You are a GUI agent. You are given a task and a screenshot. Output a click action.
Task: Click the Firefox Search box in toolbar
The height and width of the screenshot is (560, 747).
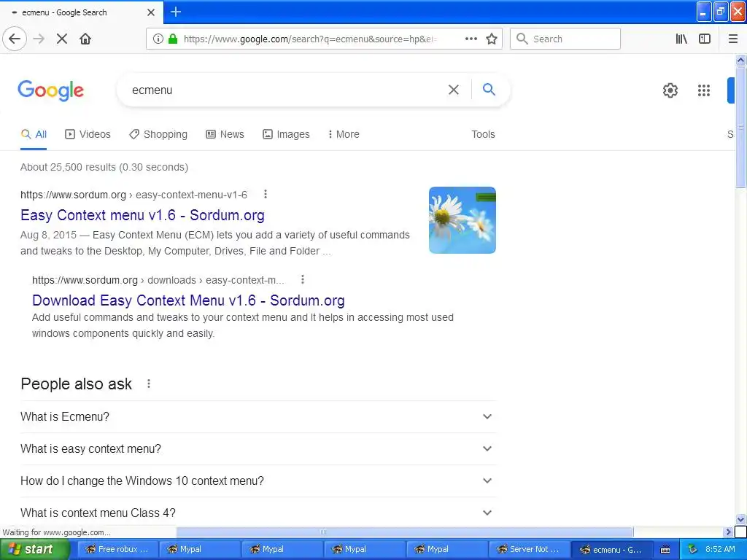point(565,39)
